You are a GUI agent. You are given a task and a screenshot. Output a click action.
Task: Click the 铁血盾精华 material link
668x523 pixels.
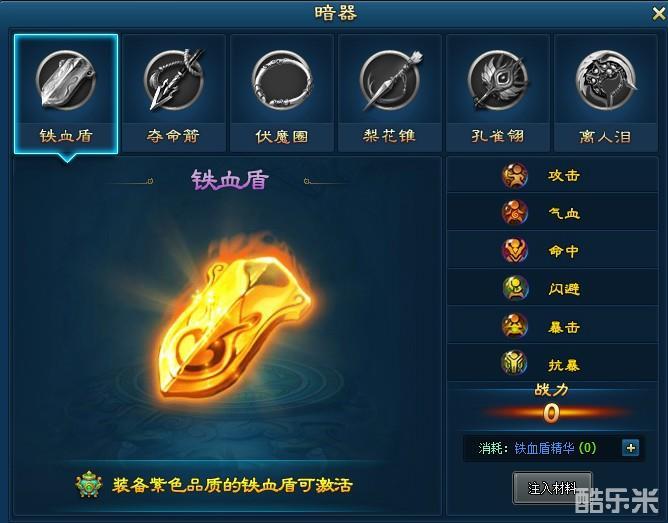coord(544,448)
